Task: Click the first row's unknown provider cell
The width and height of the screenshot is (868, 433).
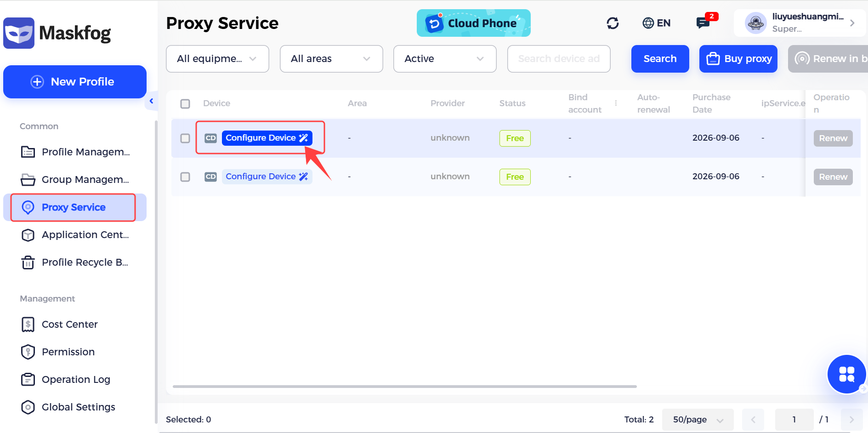Action: tap(450, 138)
